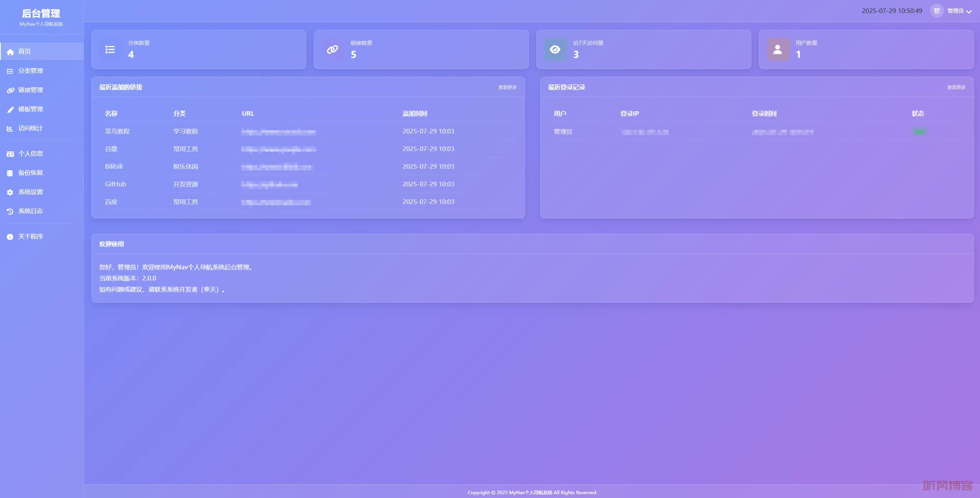Click the eye icon on visits card
Viewport: 980px width, 498px height.
[x=555, y=49]
